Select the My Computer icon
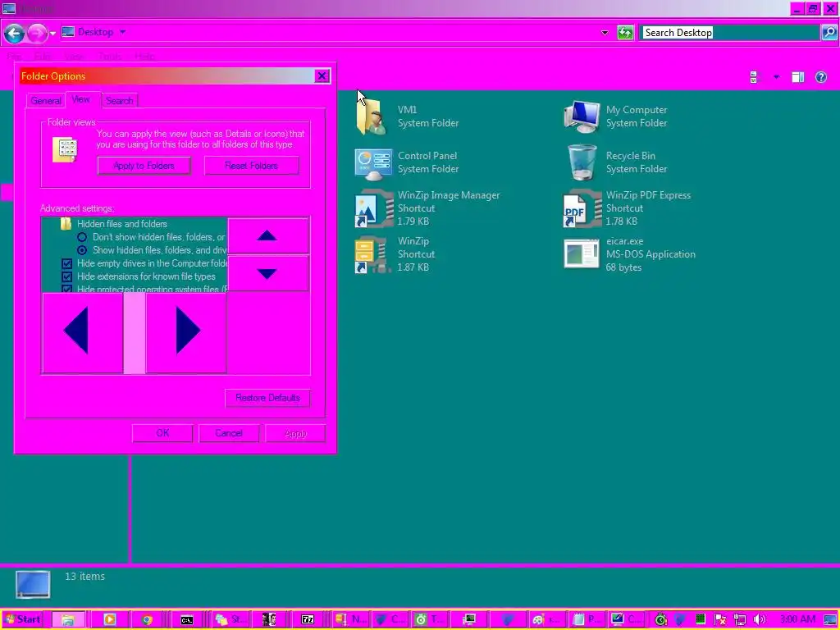The width and height of the screenshot is (840, 630). pyautogui.click(x=582, y=116)
